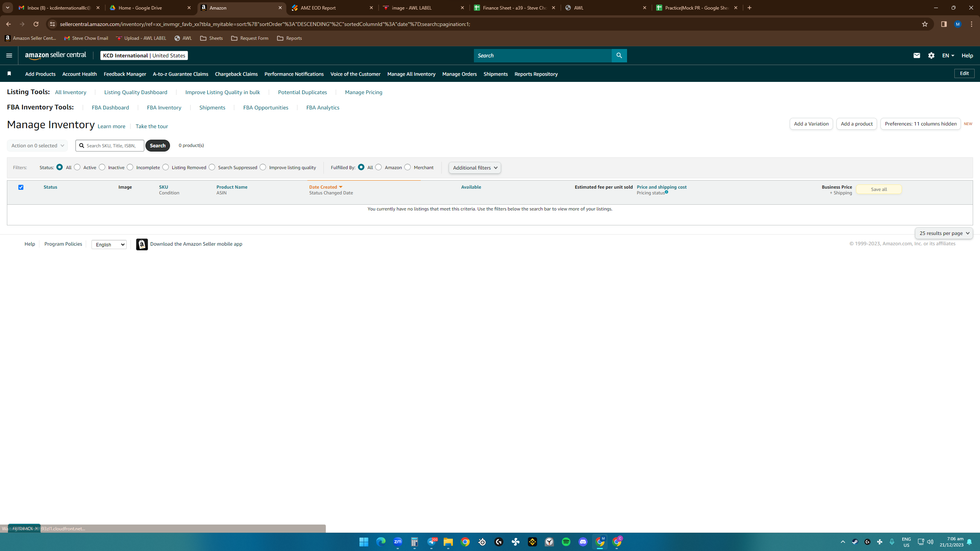The image size is (980, 551).
Task: Open the Chrome profile avatar M
Action: (958, 24)
